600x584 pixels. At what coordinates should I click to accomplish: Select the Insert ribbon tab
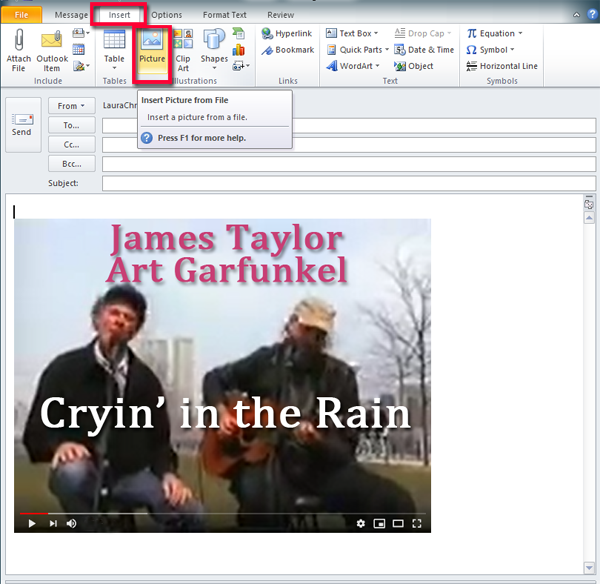pos(119,15)
